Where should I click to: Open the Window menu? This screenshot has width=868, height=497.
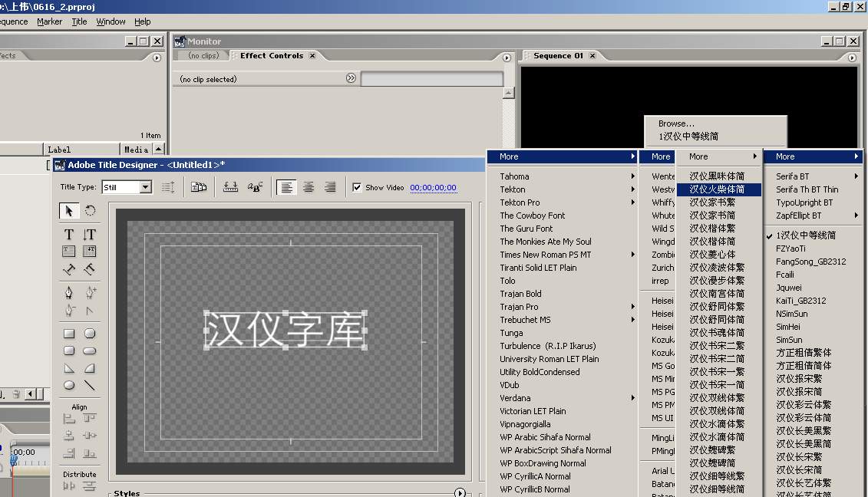[111, 21]
